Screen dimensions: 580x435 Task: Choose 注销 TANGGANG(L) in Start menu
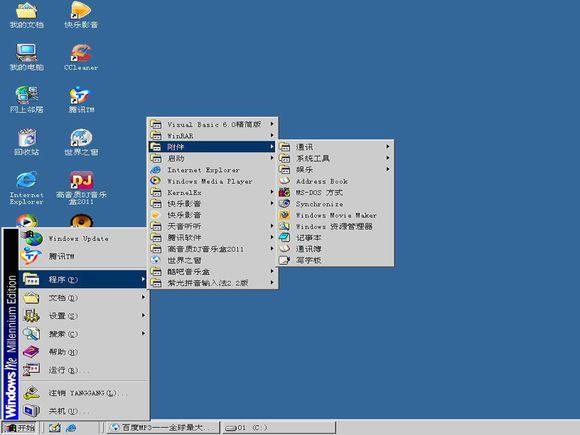pos(84,393)
